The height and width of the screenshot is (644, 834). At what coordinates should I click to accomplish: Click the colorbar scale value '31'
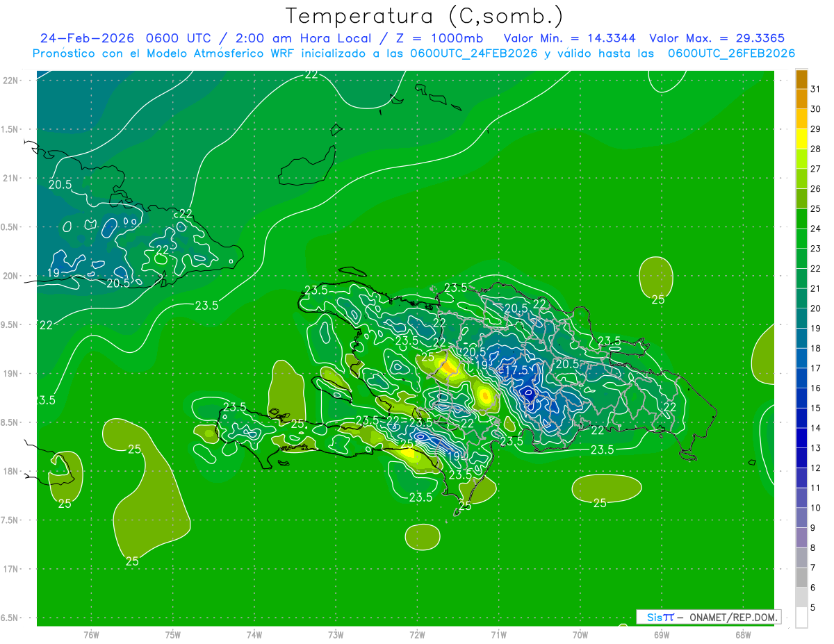click(815, 89)
